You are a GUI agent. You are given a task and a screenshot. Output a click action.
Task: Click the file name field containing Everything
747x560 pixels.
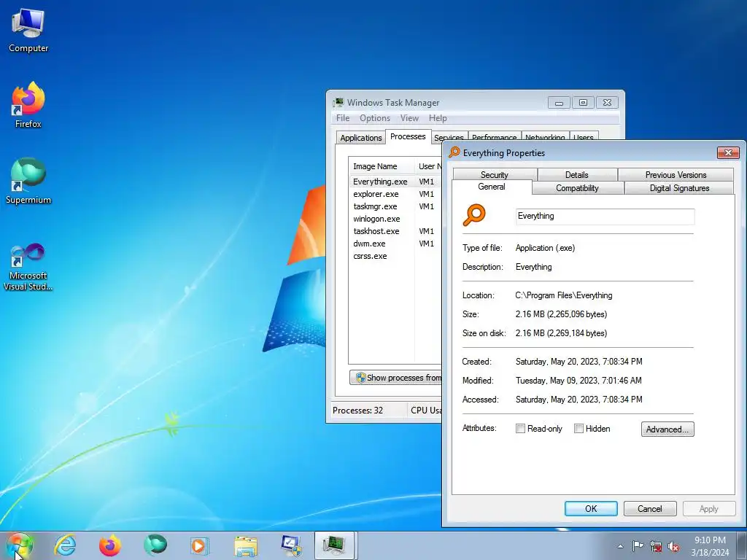[605, 216]
